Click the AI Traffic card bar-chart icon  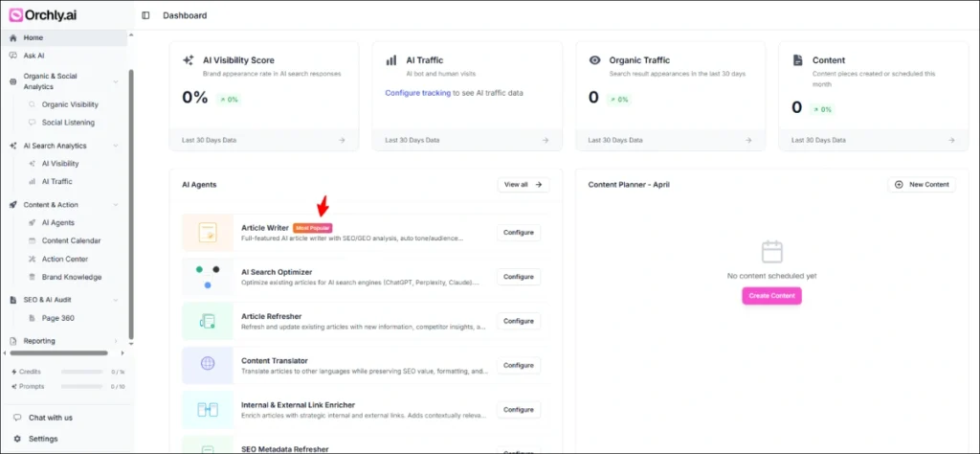point(391,60)
